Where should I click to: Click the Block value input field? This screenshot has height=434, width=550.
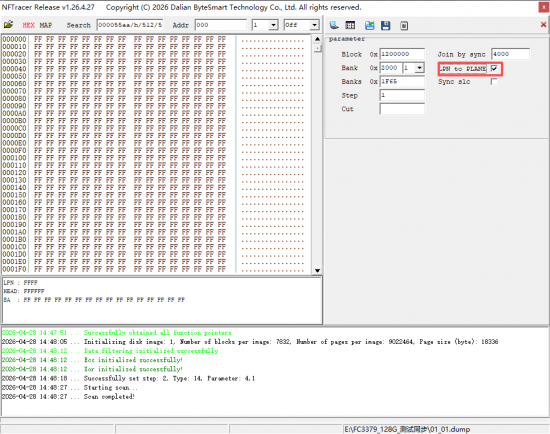point(402,54)
